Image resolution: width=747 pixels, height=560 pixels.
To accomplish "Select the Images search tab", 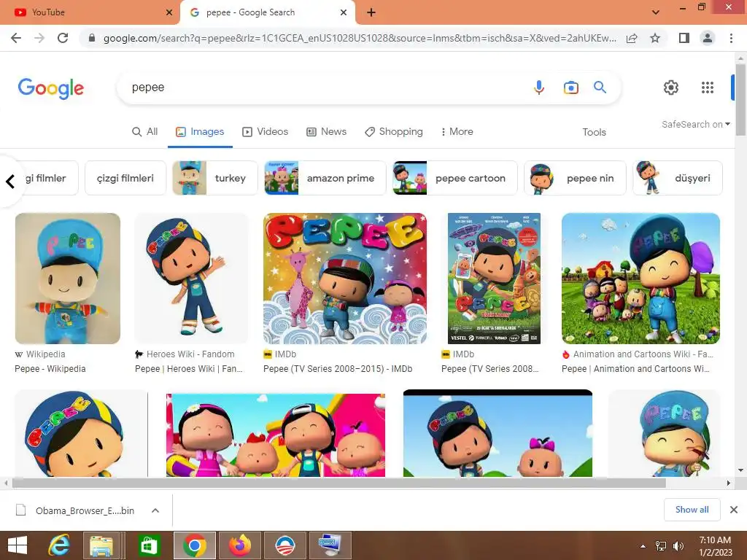I will pyautogui.click(x=200, y=132).
